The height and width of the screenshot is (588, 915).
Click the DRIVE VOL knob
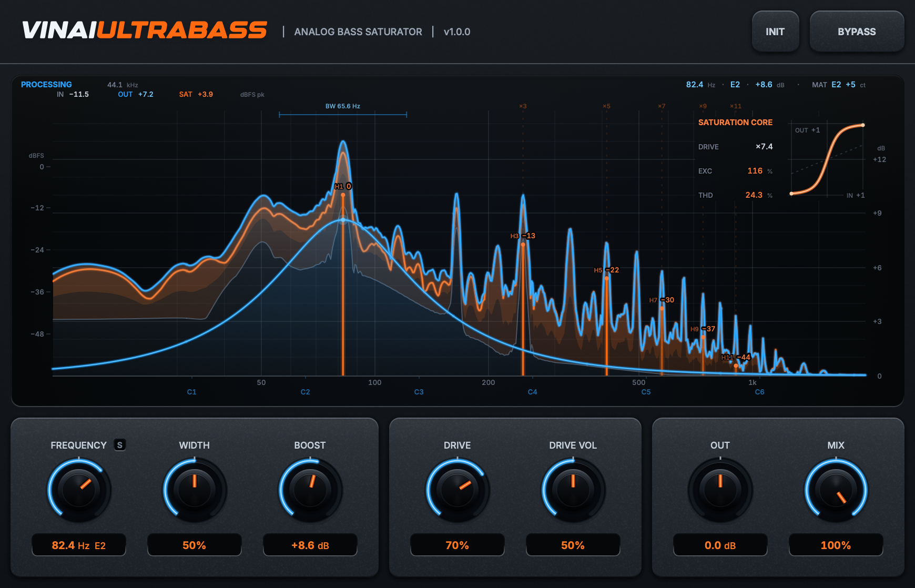(x=573, y=490)
